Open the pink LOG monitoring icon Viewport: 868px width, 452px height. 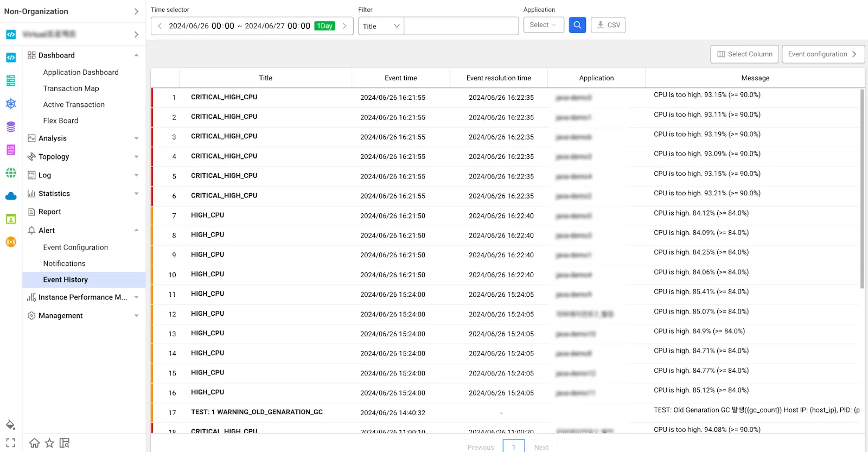point(11,150)
